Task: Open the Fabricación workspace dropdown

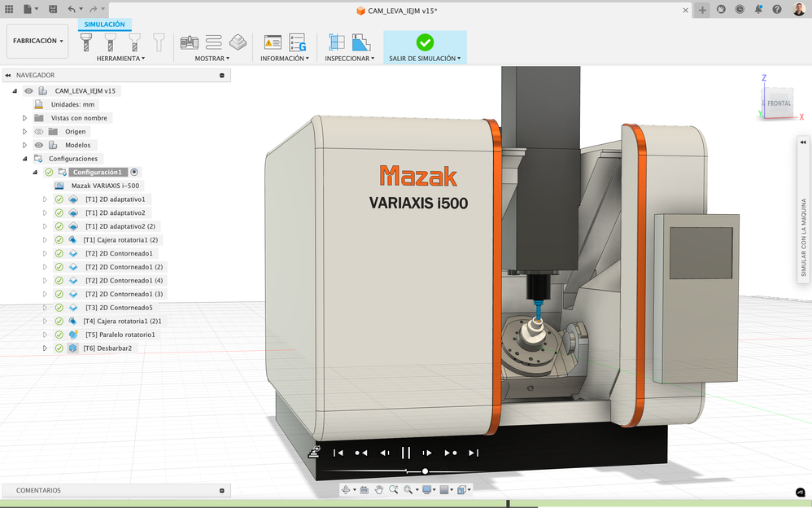Action: click(37, 41)
